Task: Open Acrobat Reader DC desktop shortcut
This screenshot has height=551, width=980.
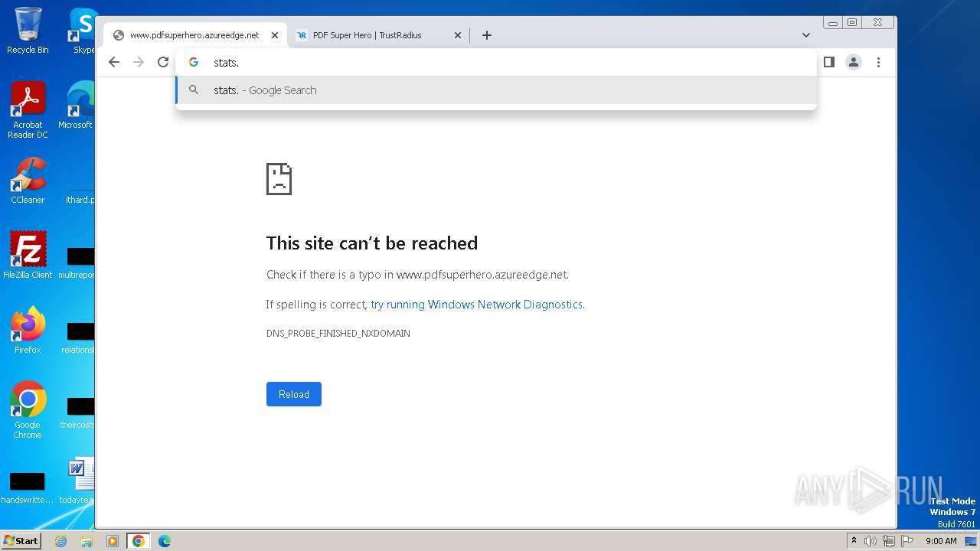Action: click(28, 109)
